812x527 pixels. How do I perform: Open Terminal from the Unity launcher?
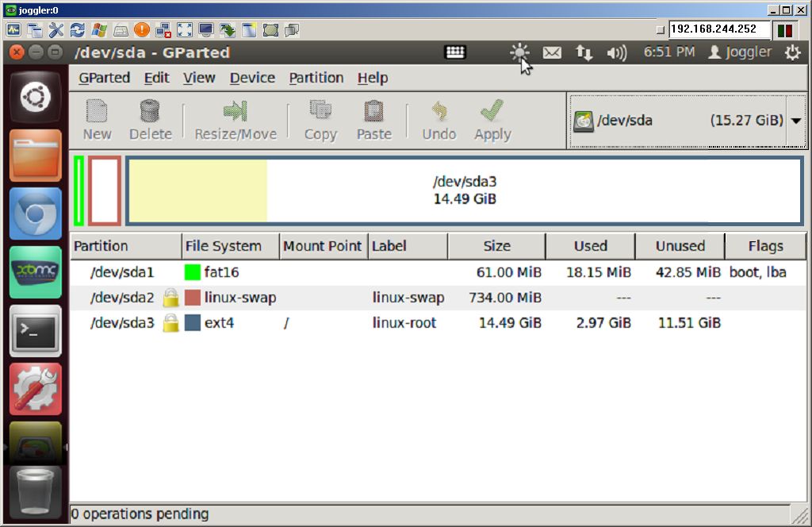click(x=35, y=331)
